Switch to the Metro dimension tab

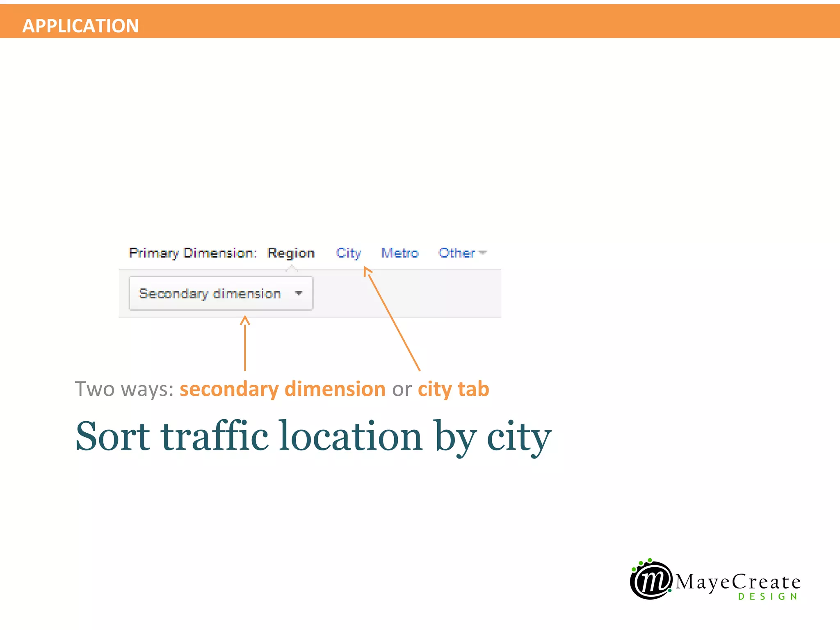coord(400,253)
